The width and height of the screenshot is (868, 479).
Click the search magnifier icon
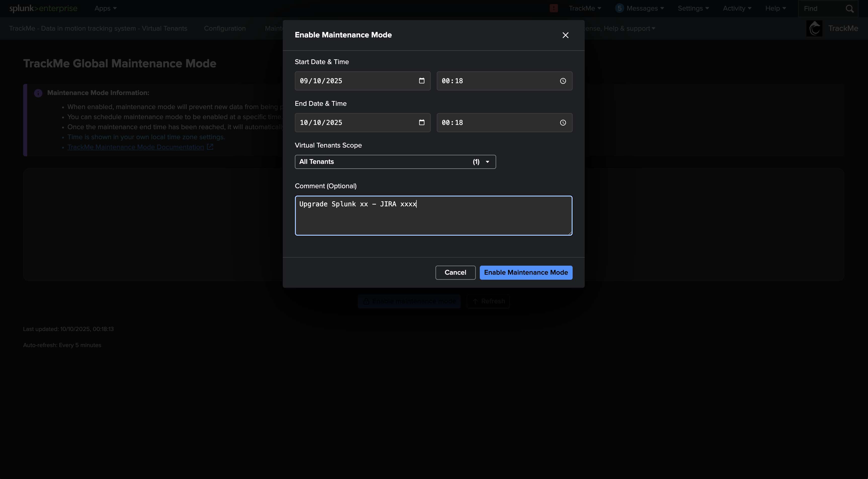[x=849, y=9]
